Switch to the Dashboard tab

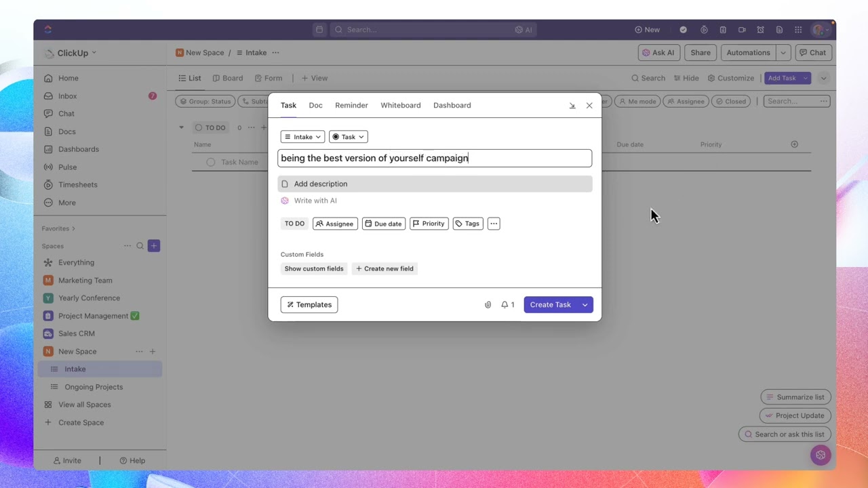(x=452, y=106)
